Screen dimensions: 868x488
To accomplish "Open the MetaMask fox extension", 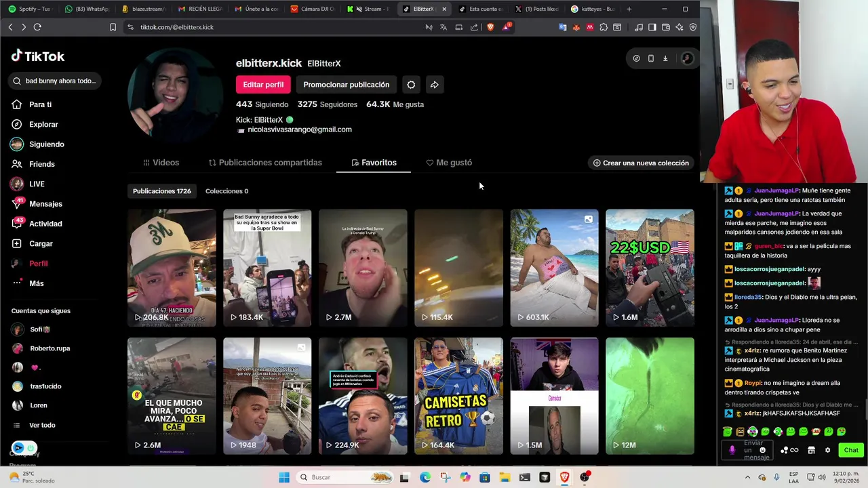I will [576, 27].
